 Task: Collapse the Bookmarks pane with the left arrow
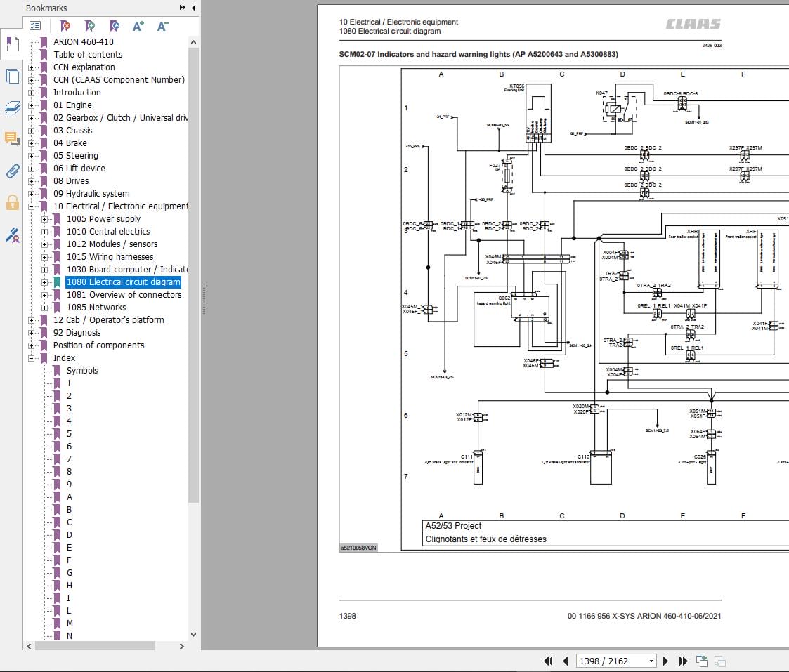(194, 8)
